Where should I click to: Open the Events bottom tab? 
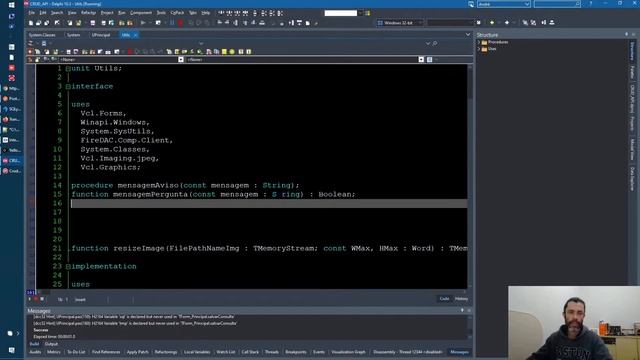pos(319,352)
